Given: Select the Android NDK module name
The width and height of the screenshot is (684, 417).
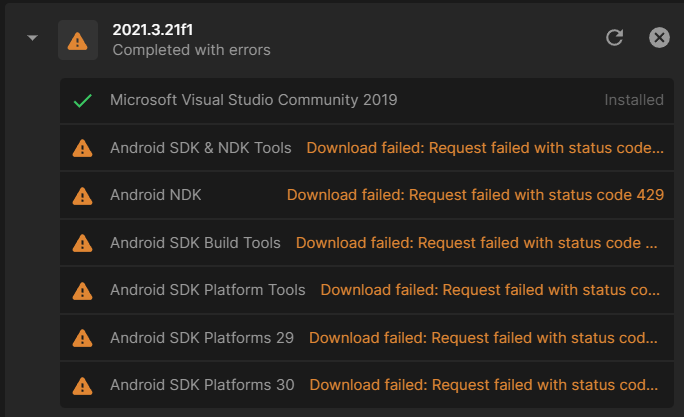Looking at the screenshot, I should 156,195.
